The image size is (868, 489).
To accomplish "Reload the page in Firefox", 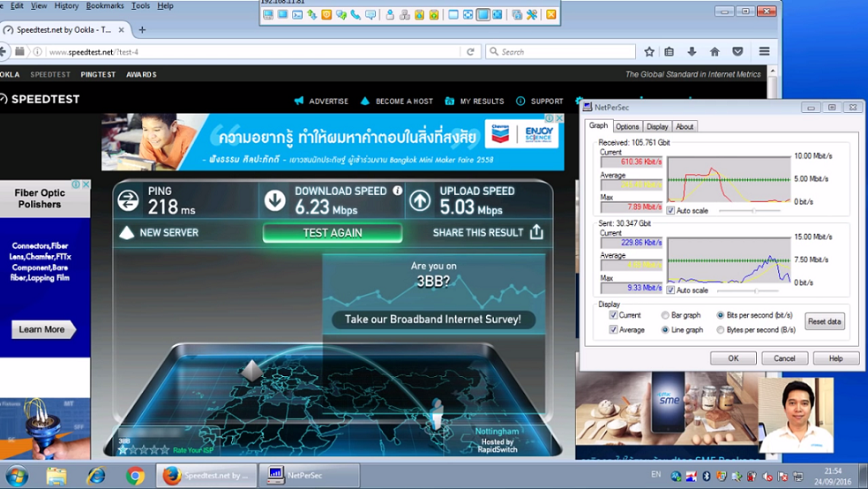I will 471,52.
